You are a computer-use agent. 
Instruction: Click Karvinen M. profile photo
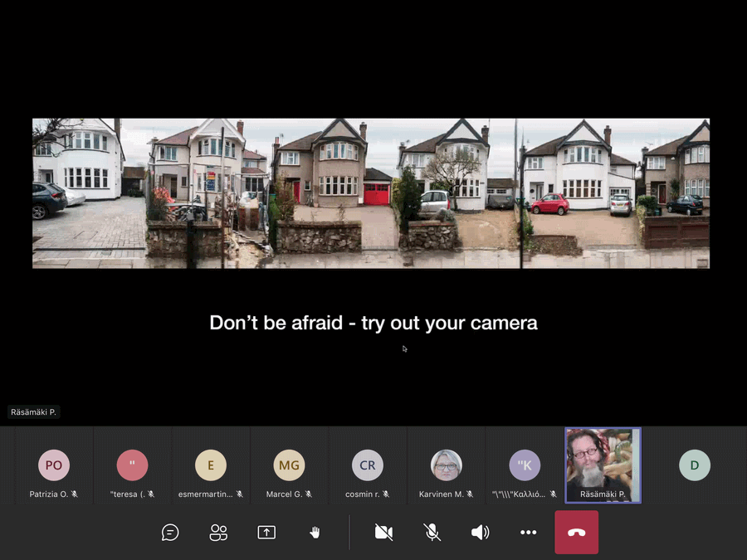447,465
